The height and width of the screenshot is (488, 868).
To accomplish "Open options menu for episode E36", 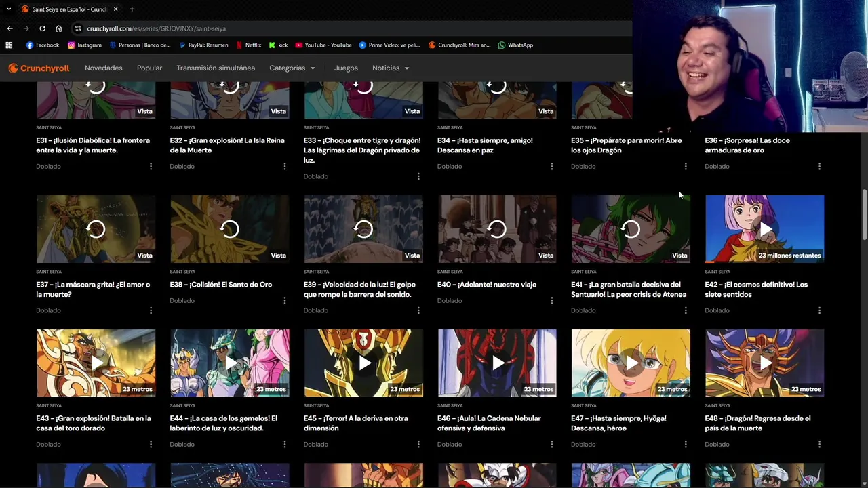I will pyautogui.click(x=819, y=166).
